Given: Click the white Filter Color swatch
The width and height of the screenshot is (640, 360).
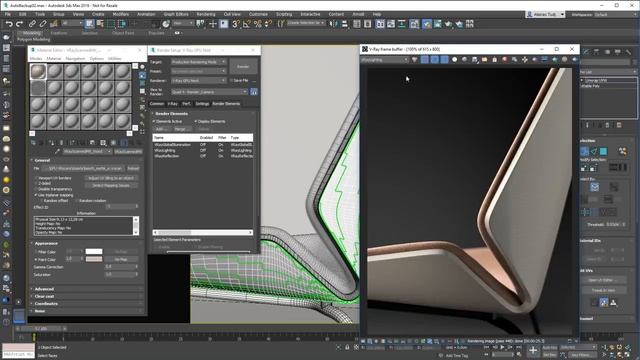Looking at the screenshot, I should click(x=94, y=251).
